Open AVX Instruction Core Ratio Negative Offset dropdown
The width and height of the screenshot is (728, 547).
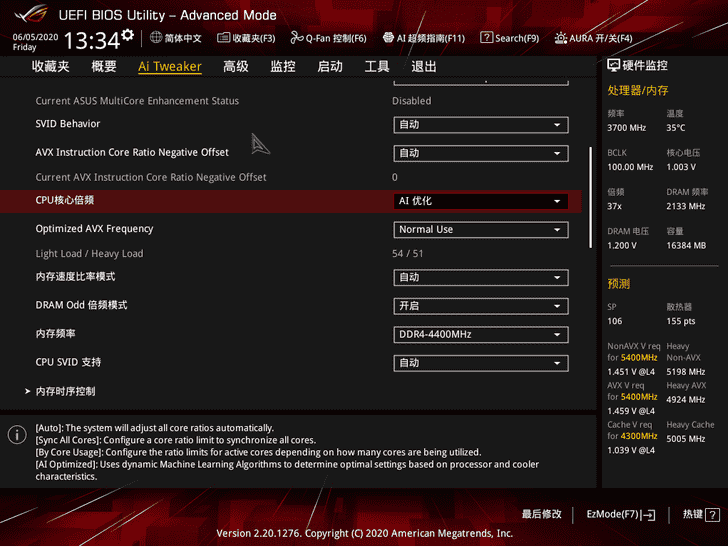tap(481, 153)
